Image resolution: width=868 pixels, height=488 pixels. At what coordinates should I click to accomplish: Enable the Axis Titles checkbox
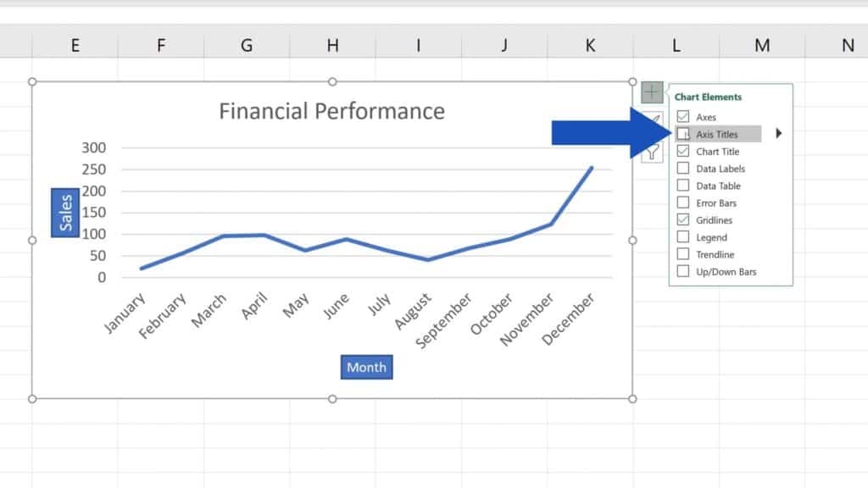(x=683, y=134)
